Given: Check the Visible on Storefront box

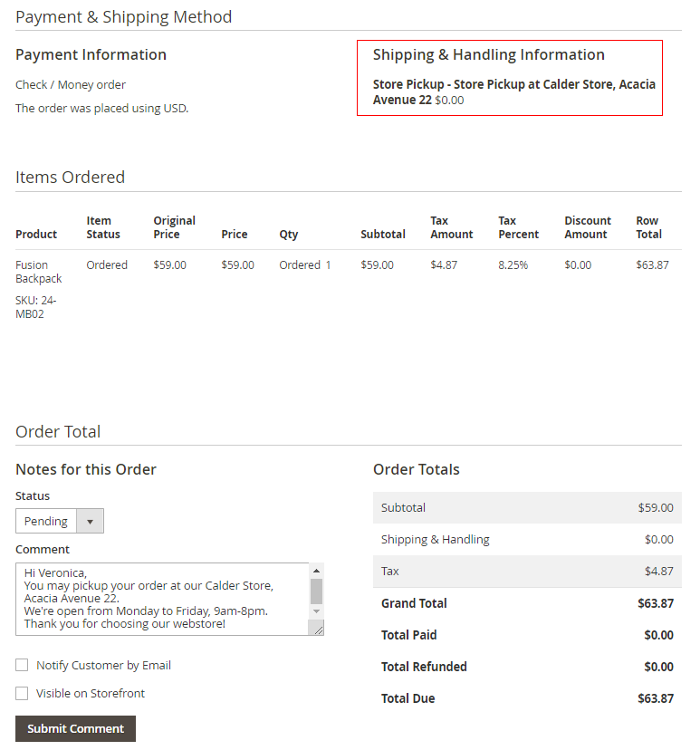Looking at the screenshot, I should (22, 693).
